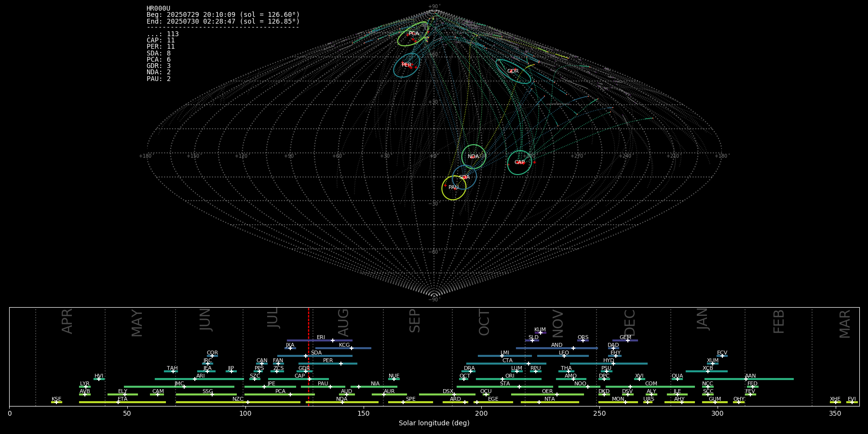This screenshot has width=868, height=434.
Task: Click the Beg: 20250729 timestamp line
Action: 223,15
